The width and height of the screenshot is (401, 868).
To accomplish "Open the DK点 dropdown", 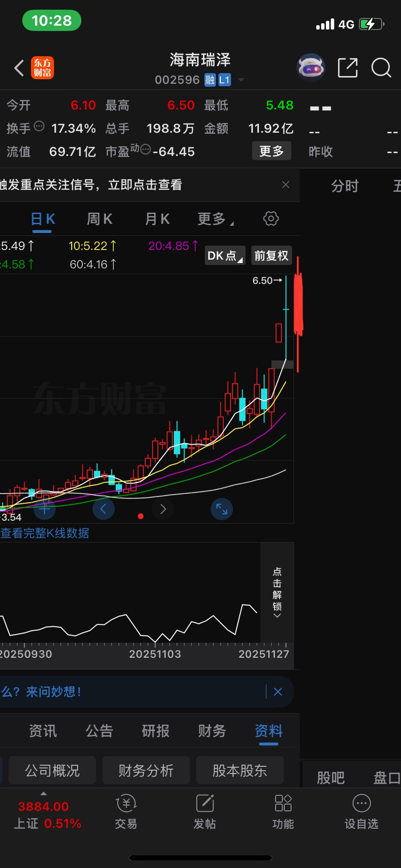I will coord(225,255).
